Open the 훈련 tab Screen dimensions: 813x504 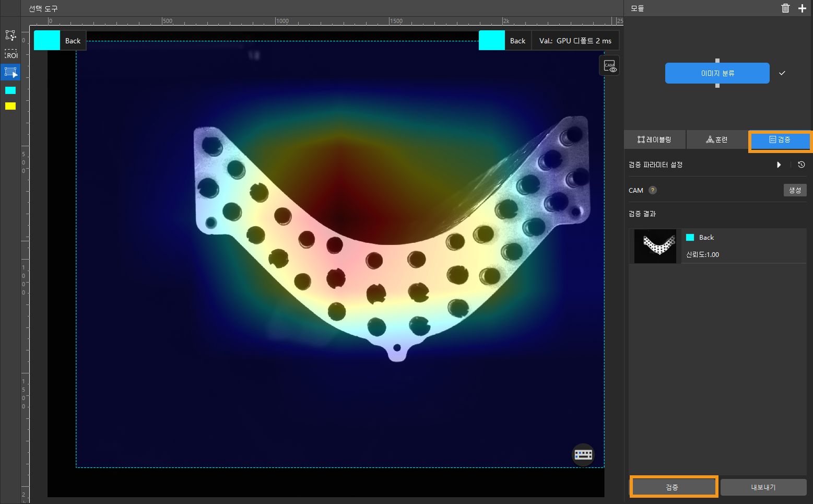point(717,140)
